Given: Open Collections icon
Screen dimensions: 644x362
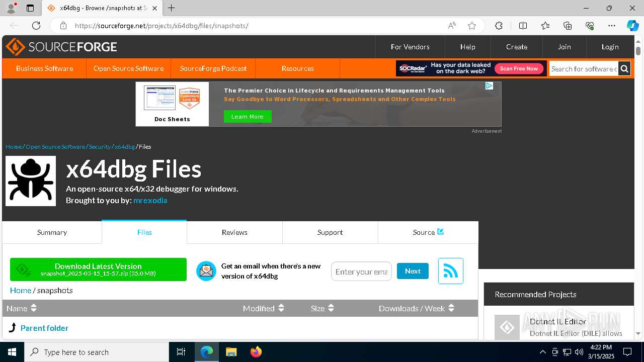Looking at the screenshot, I should 568,26.
